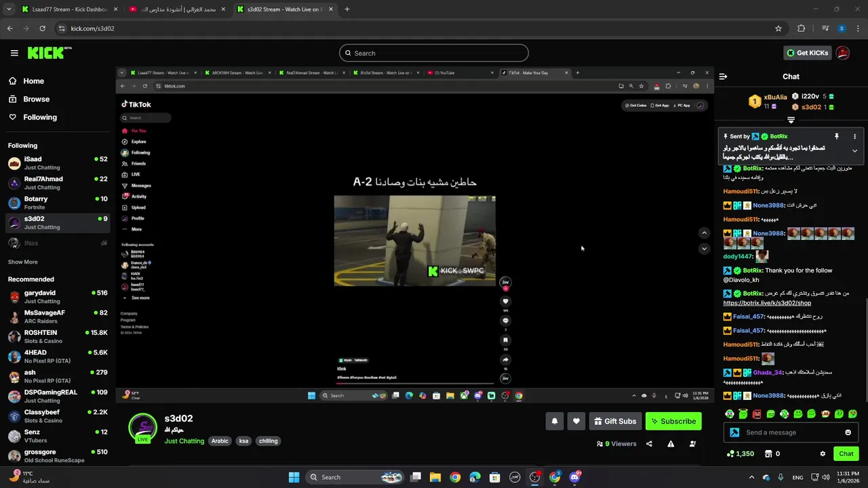The height and width of the screenshot is (488, 868).
Task: Go back to the previous page in the browser
Action: [9, 28]
